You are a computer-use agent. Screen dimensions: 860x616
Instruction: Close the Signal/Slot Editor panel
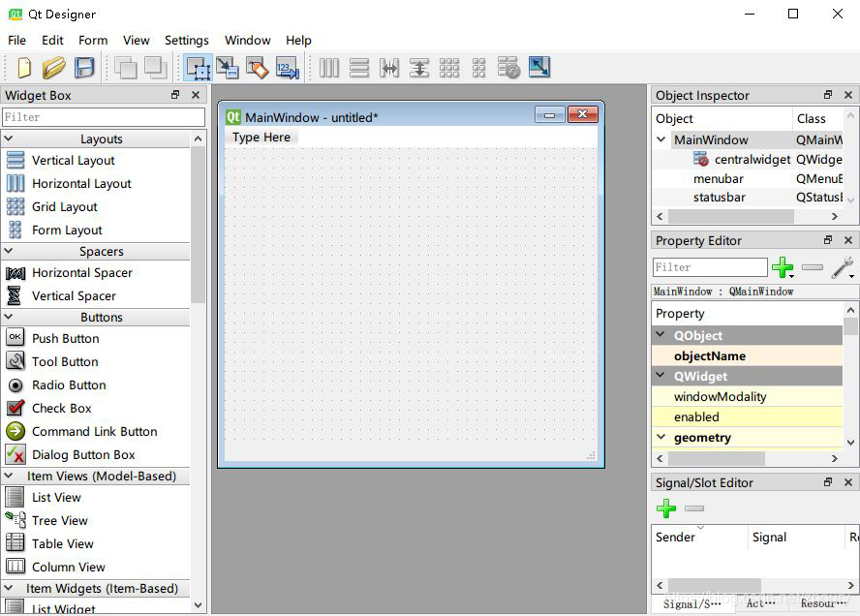pos(848,482)
